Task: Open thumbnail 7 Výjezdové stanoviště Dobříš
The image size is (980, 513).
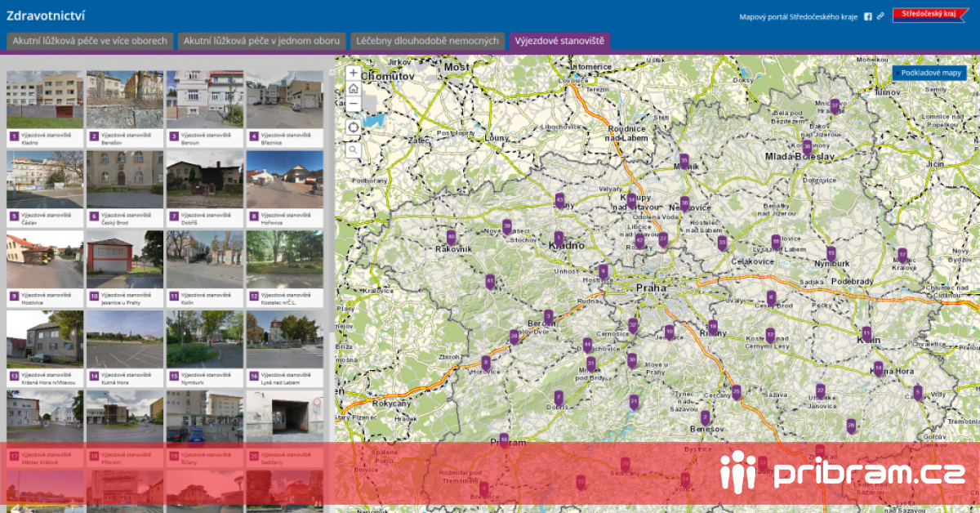Action: click(205, 189)
